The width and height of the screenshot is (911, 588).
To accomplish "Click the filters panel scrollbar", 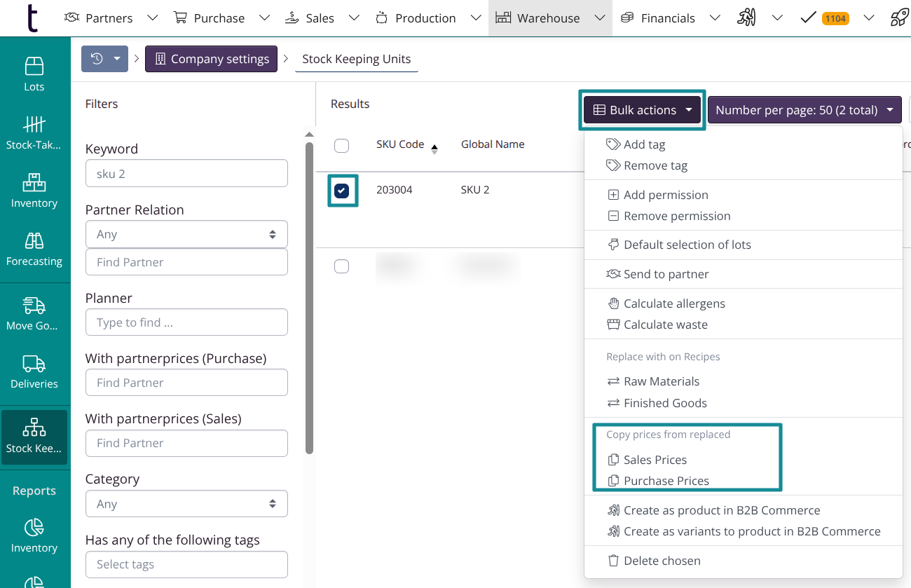I will point(309,298).
